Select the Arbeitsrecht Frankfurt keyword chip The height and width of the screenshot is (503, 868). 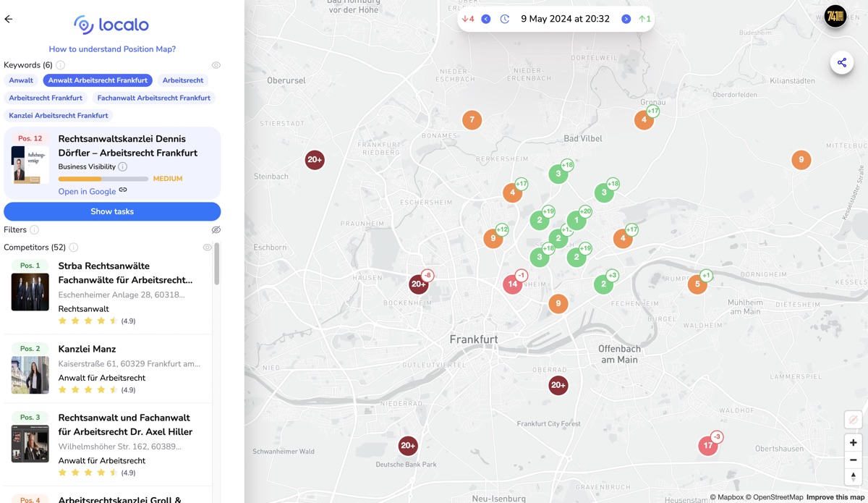46,98
